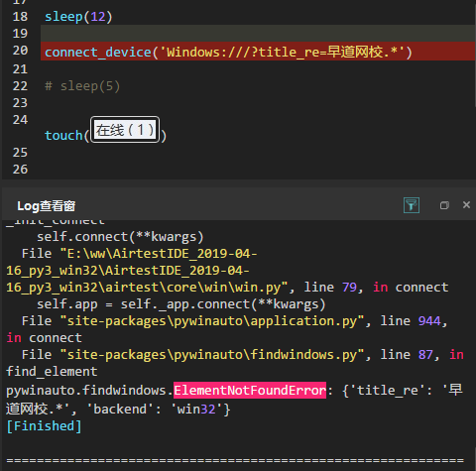Click line number 944 in traceback
Viewport: 476px width, 471px height.
[429, 321]
